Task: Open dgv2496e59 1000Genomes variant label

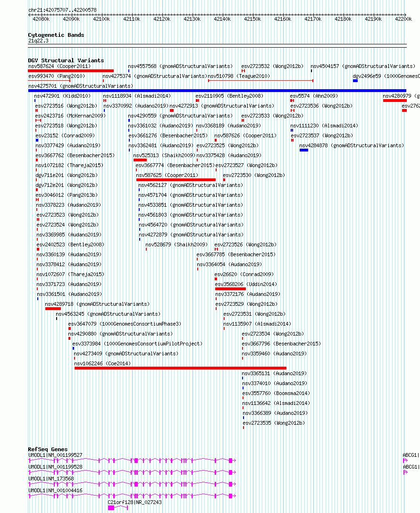Action: point(386,76)
